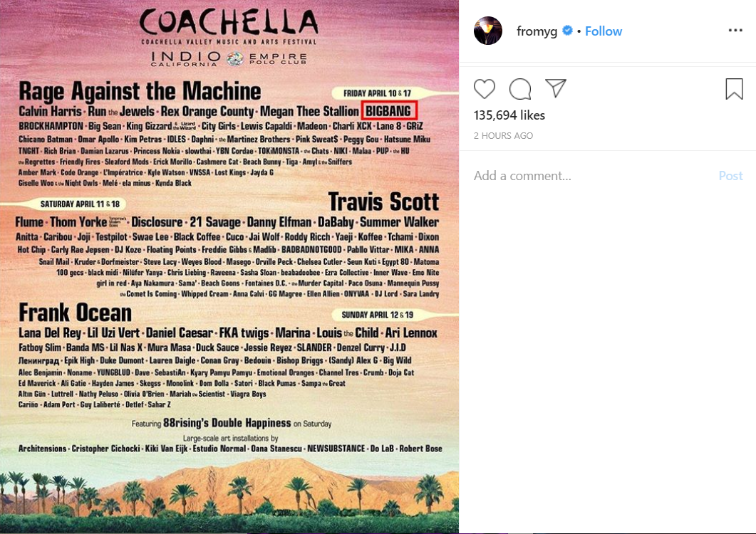Click the Add a comment field
The width and height of the screenshot is (756, 534).
[591, 176]
